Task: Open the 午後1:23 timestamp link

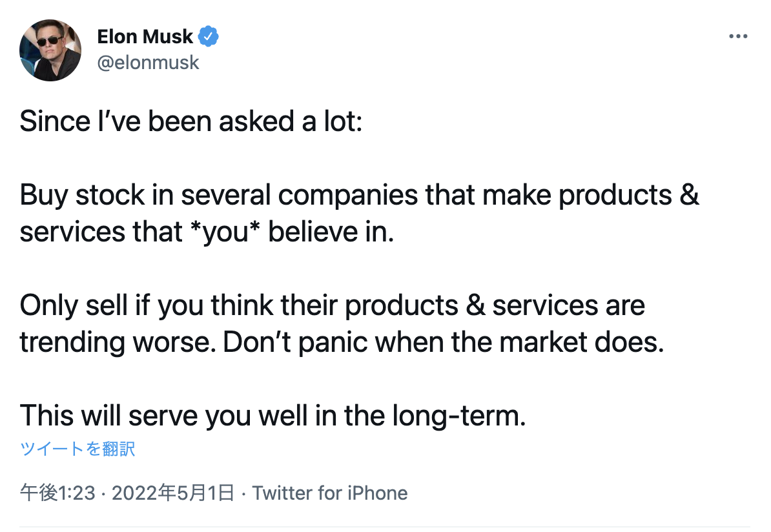Action: click(57, 493)
